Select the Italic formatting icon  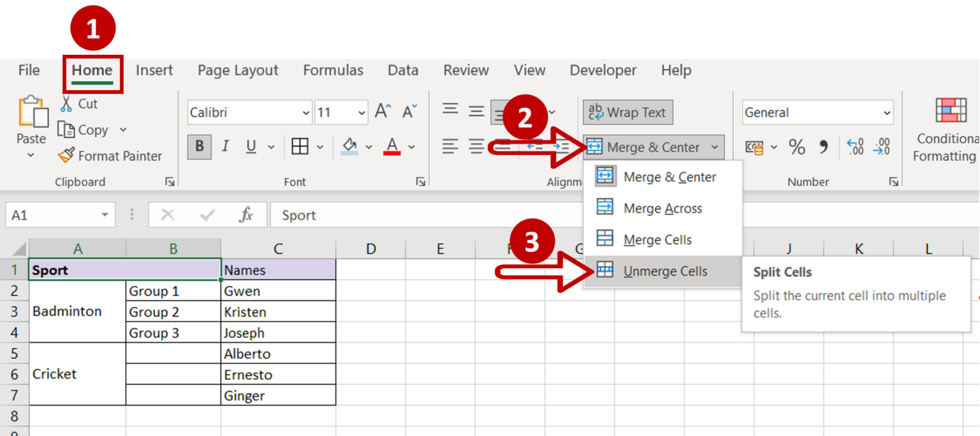[225, 146]
